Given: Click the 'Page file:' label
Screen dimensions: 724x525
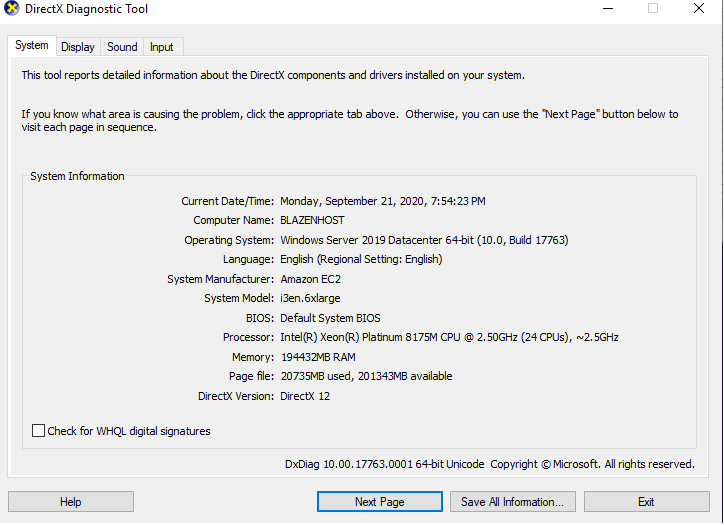Looking at the screenshot, I should [x=251, y=376].
